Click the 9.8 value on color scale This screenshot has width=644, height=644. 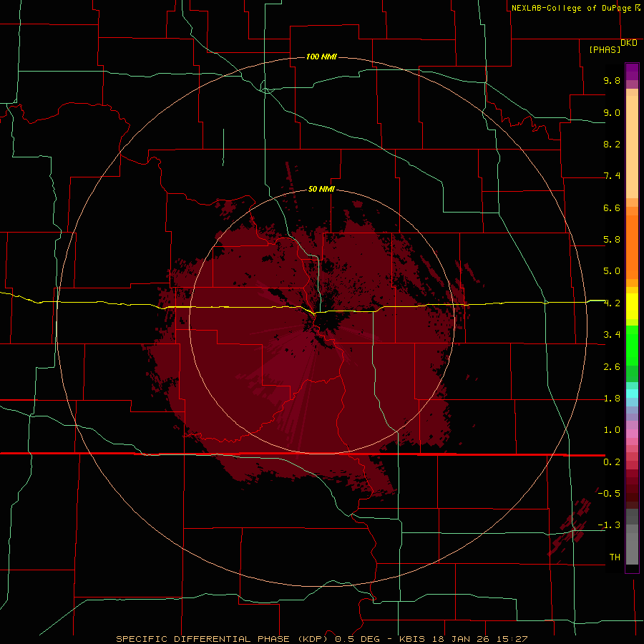(612, 80)
